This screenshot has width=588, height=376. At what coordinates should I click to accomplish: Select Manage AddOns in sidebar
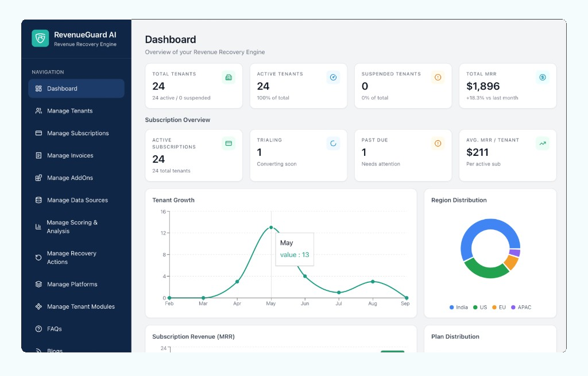[76, 178]
